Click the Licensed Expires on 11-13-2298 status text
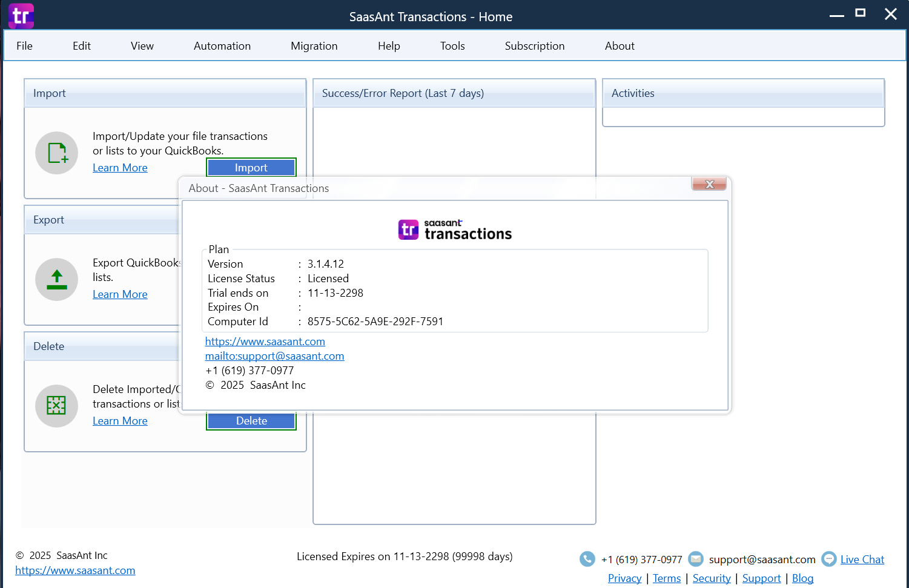Screen dimensions: 909x588 point(405,557)
